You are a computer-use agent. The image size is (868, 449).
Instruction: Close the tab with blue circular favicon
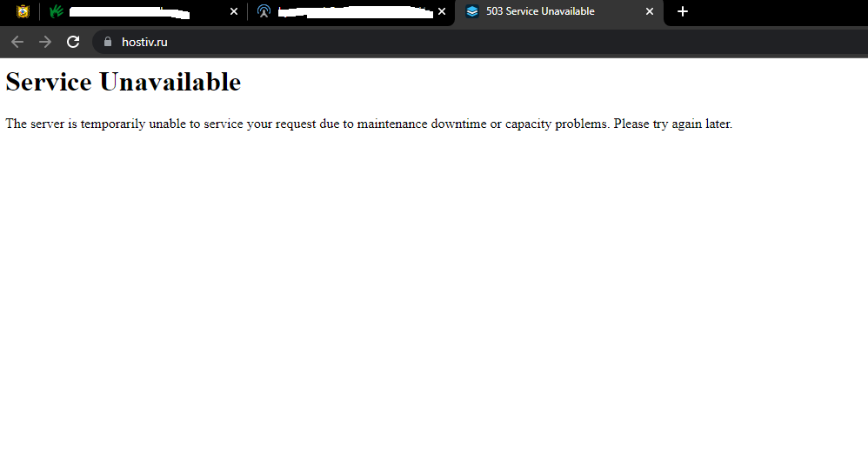click(x=442, y=11)
